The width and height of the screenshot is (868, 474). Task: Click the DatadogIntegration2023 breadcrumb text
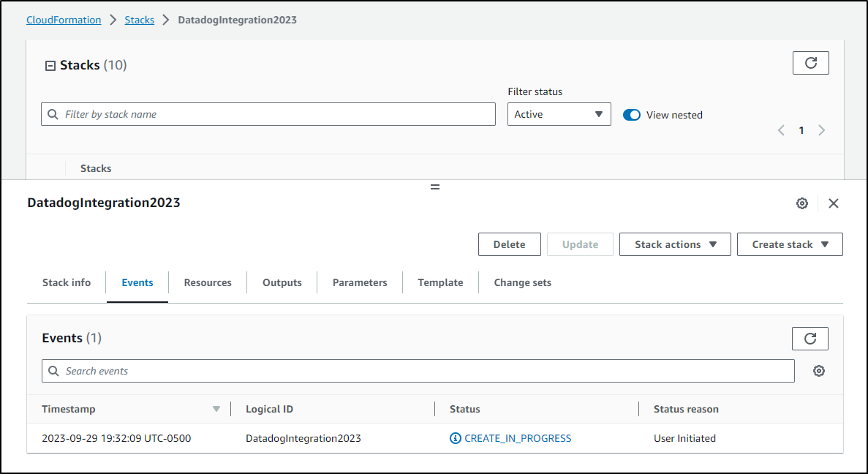click(x=237, y=20)
